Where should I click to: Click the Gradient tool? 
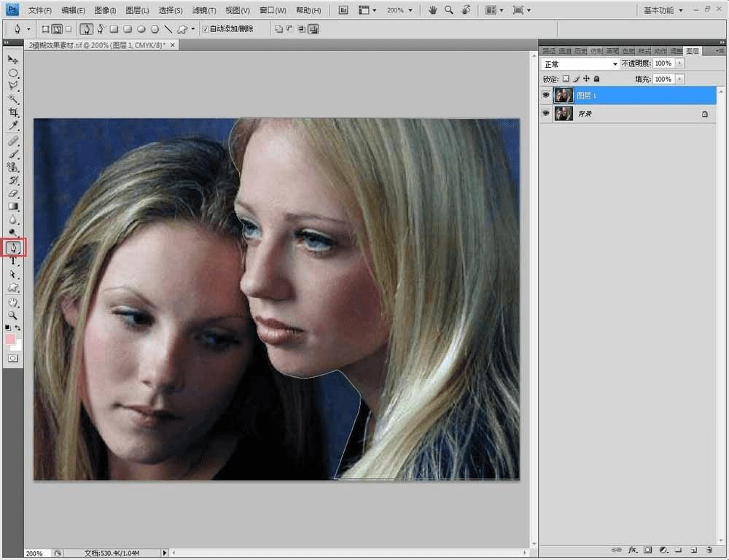[x=12, y=206]
